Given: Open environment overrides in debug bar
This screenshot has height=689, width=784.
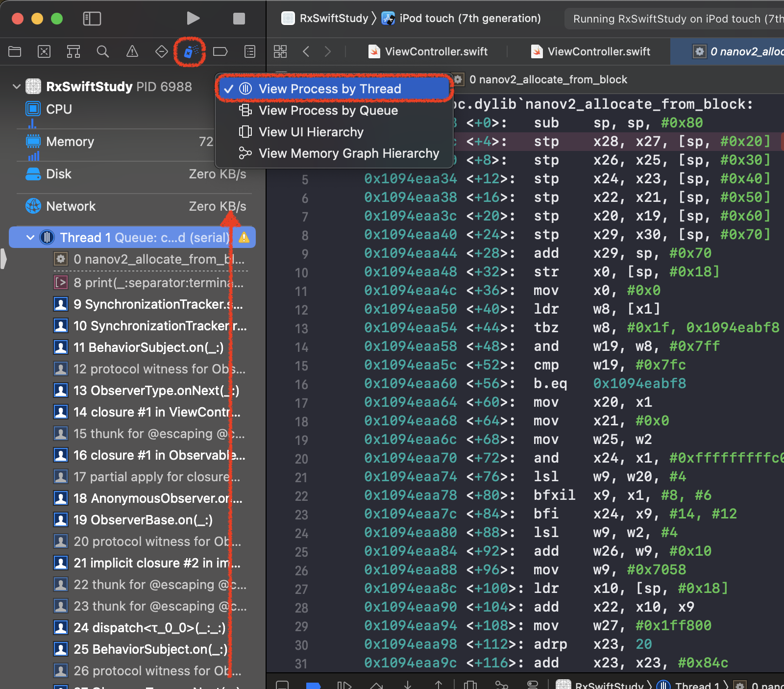Looking at the screenshot, I should 533,685.
